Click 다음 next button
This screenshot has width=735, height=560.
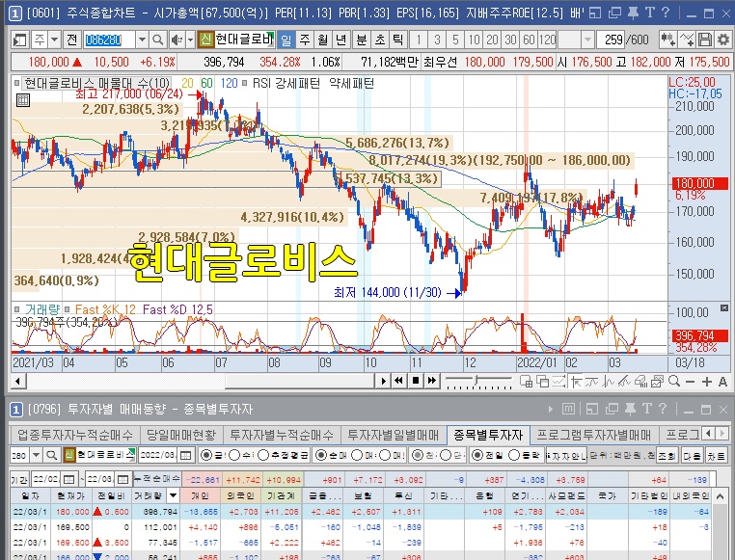[692, 455]
